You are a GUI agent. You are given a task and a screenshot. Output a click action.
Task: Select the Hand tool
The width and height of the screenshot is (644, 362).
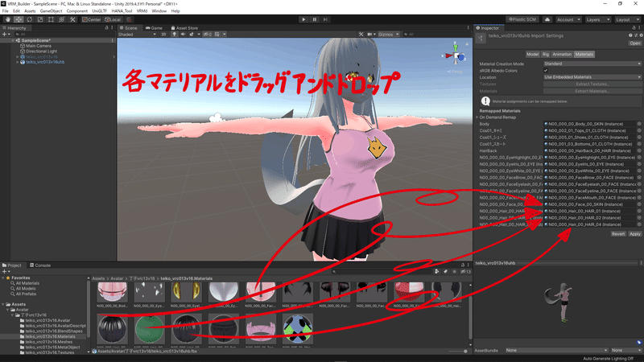[8, 19]
